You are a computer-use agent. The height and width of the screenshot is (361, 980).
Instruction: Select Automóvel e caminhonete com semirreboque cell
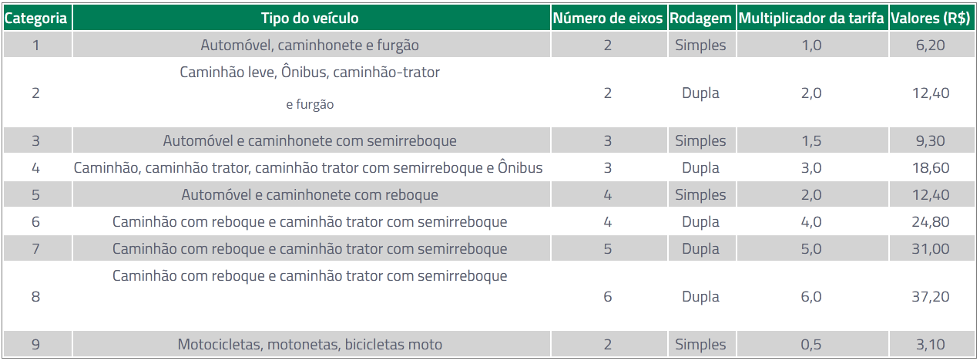[x=310, y=141]
